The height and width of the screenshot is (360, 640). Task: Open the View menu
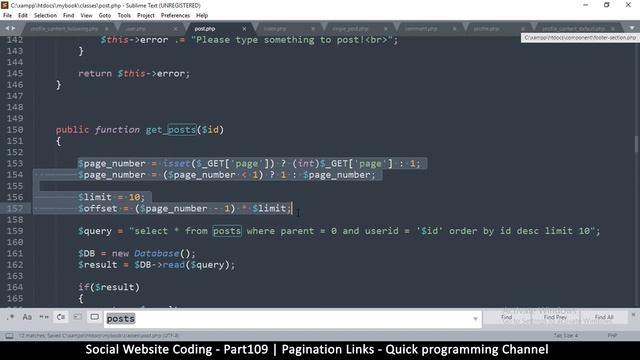[x=87, y=16]
